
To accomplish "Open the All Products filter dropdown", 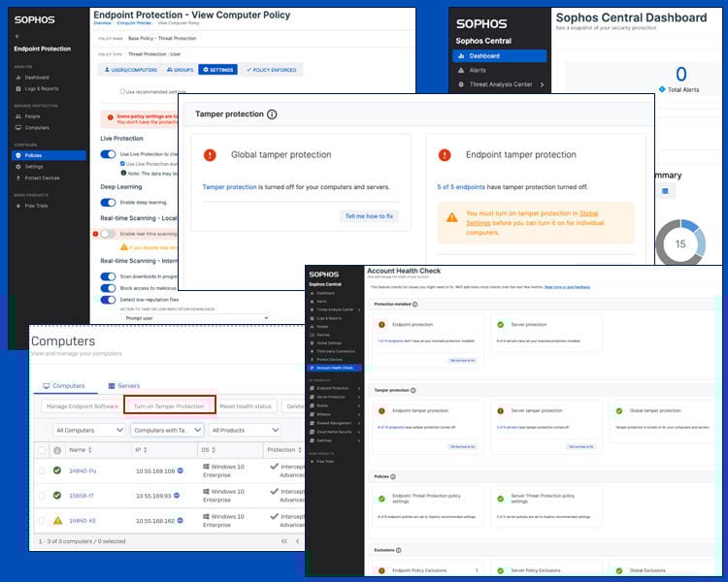I will click(x=243, y=430).
